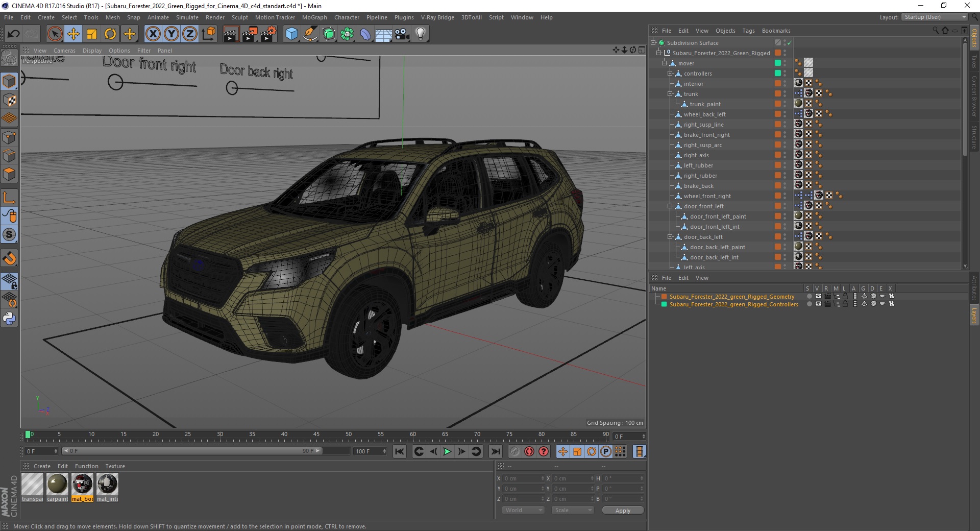
Task: Toggle Controllers layer solo dot
Action: point(809,304)
